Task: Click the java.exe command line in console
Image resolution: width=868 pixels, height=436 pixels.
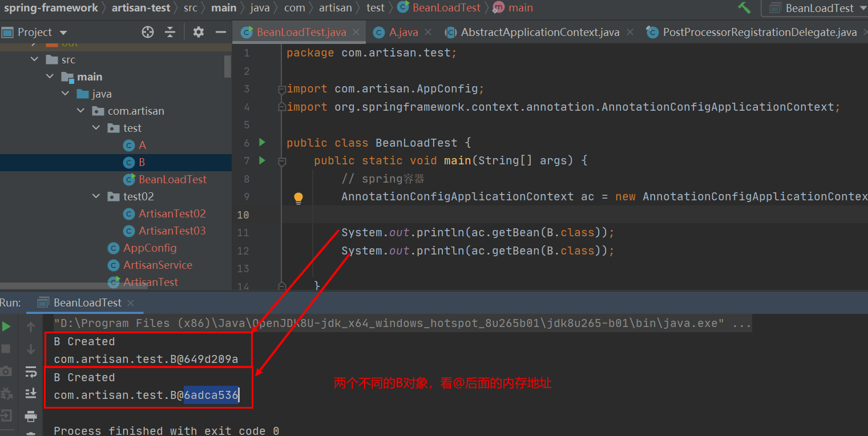Action: 402,323
